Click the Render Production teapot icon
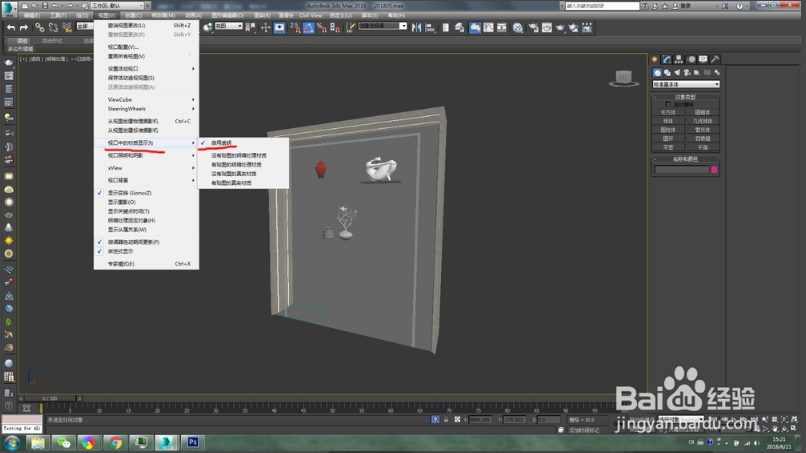The image size is (806, 453). click(560, 27)
